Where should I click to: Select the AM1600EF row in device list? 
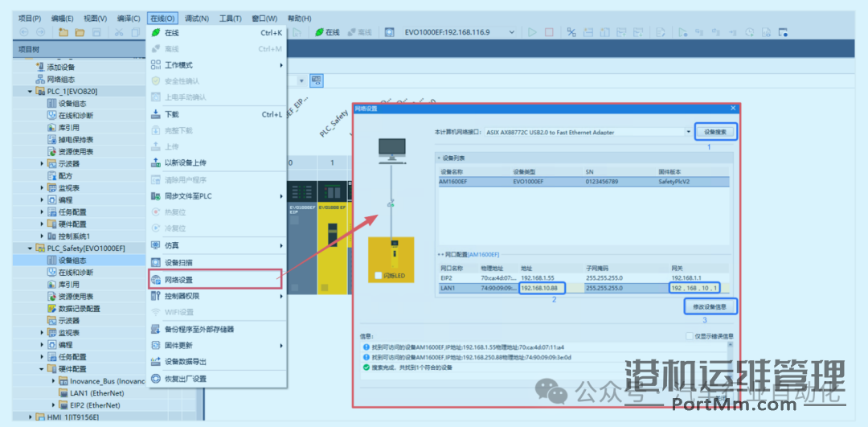click(584, 182)
